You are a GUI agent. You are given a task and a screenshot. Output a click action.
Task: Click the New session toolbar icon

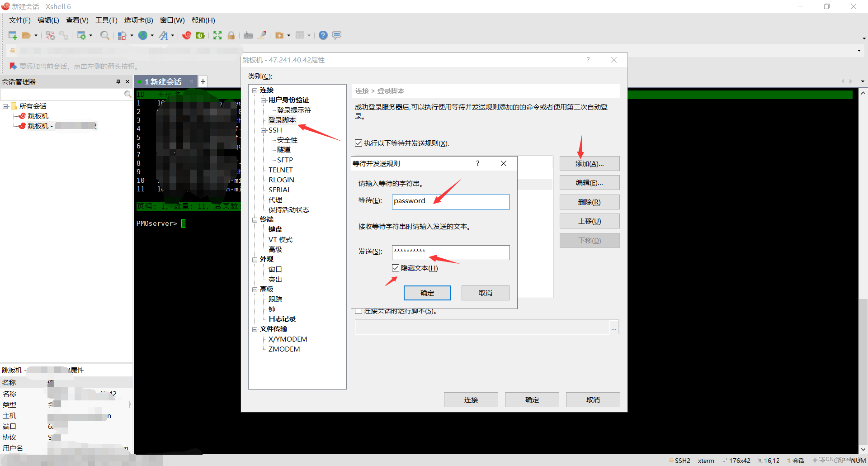click(13, 35)
